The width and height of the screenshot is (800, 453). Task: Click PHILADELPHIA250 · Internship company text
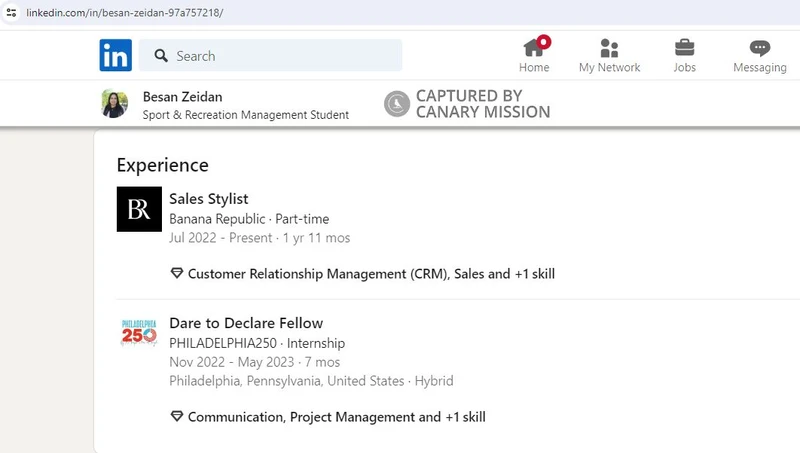click(x=257, y=343)
